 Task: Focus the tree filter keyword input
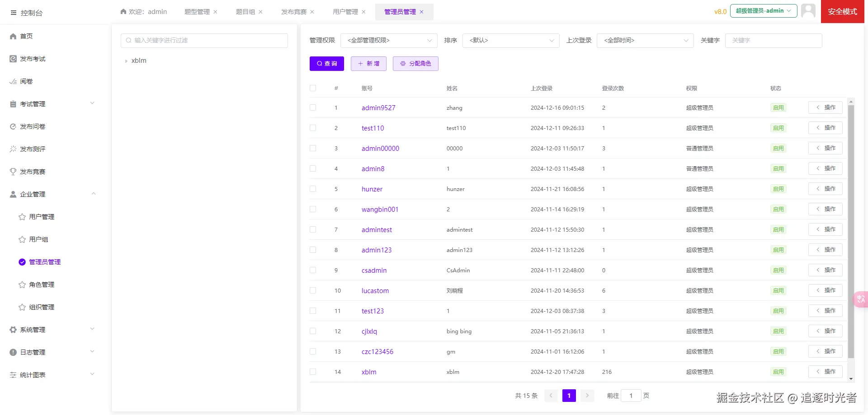(x=204, y=40)
